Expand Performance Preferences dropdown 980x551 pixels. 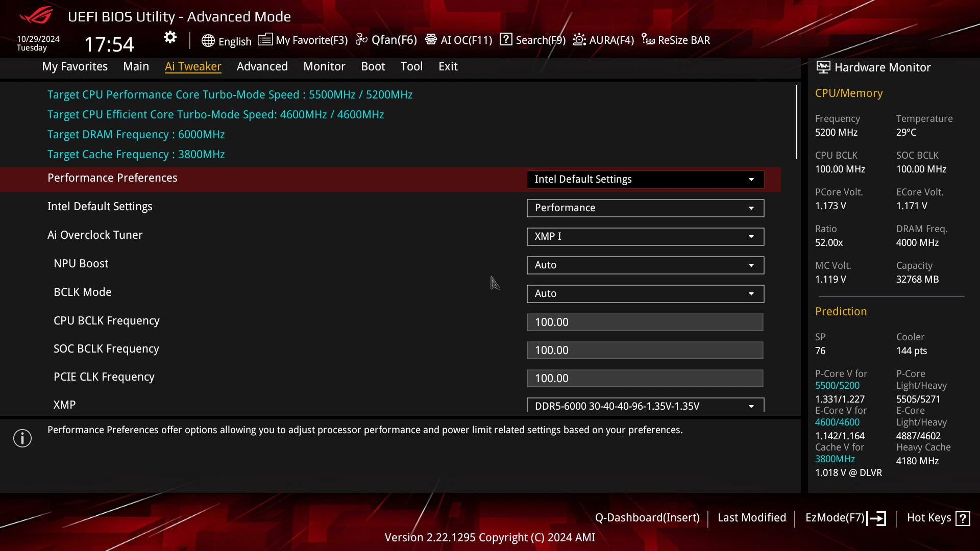(752, 179)
